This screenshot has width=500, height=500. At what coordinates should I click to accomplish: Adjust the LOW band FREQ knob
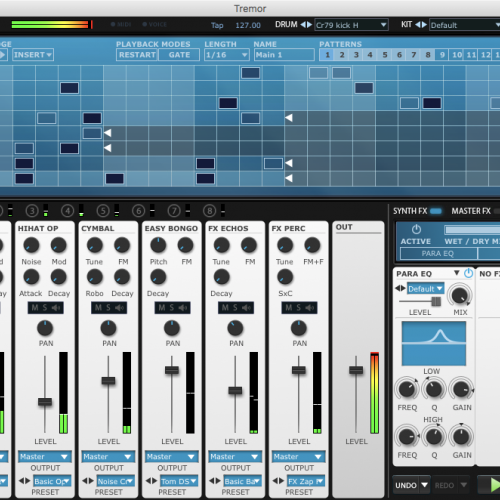(407, 389)
